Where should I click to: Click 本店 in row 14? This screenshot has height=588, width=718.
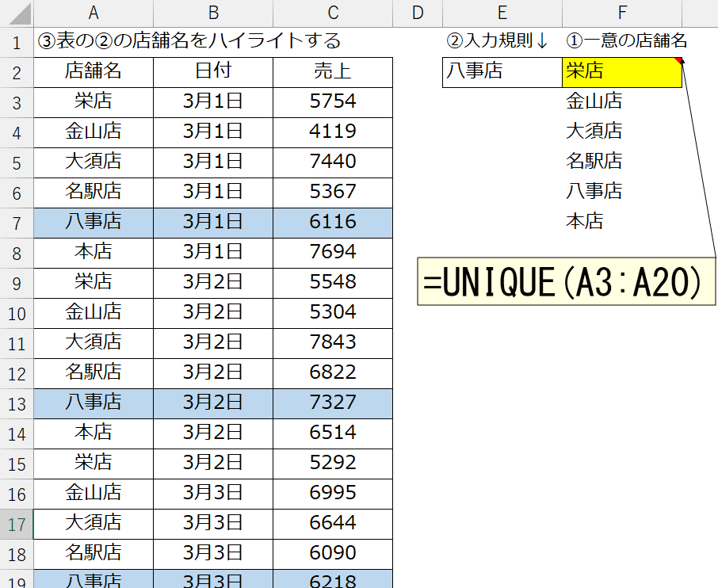point(94,433)
